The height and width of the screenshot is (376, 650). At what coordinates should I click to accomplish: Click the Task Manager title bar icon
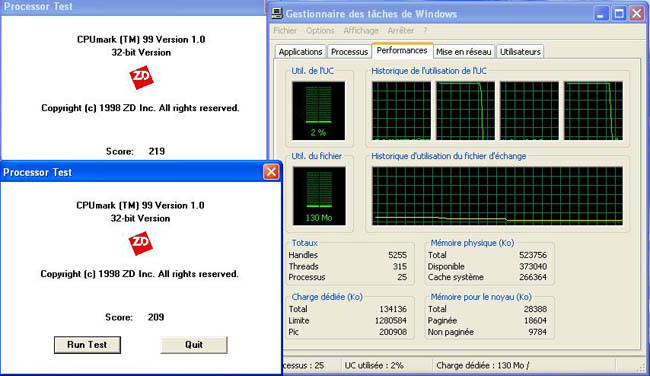(277, 13)
